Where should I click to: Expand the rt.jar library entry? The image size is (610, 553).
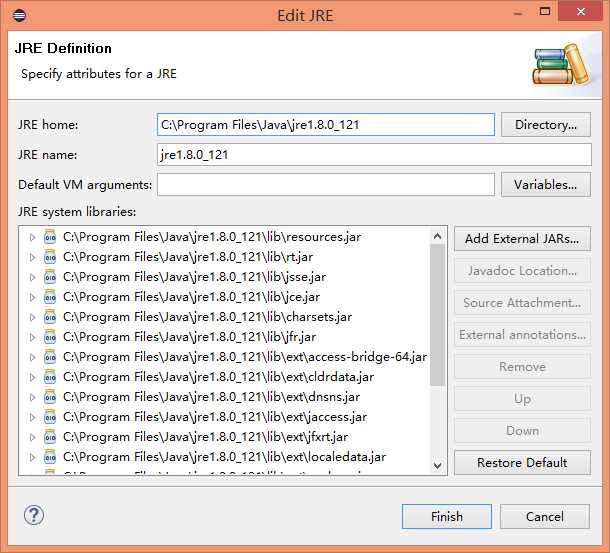(x=32, y=257)
